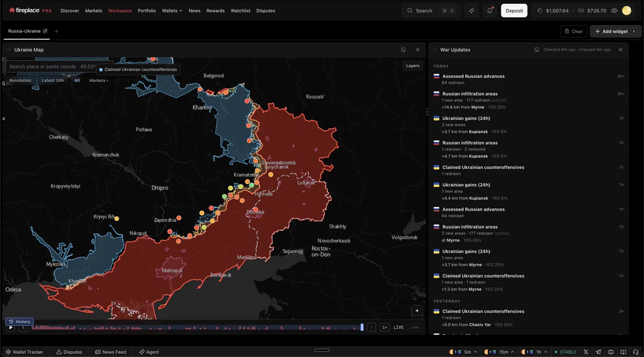Open Agent in bottom bar
The width and height of the screenshot is (644, 357).
tap(149, 352)
